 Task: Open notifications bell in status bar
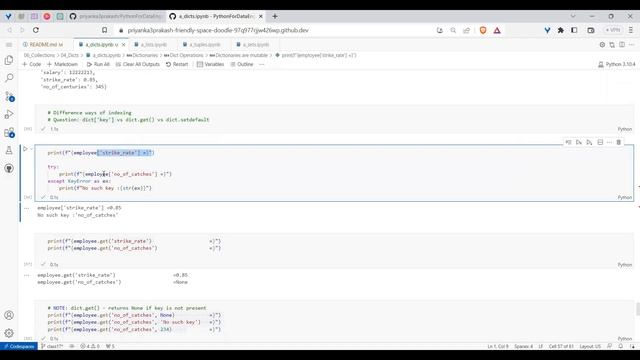click(620, 346)
